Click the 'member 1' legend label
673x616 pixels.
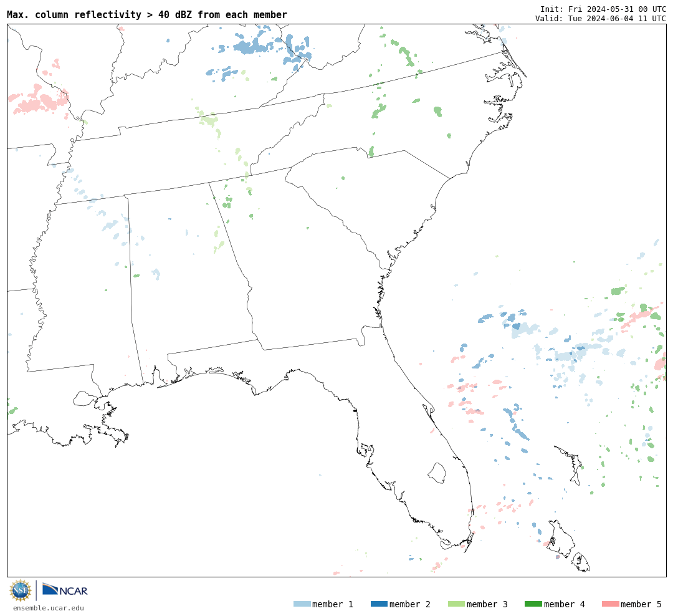pos(333,604)
